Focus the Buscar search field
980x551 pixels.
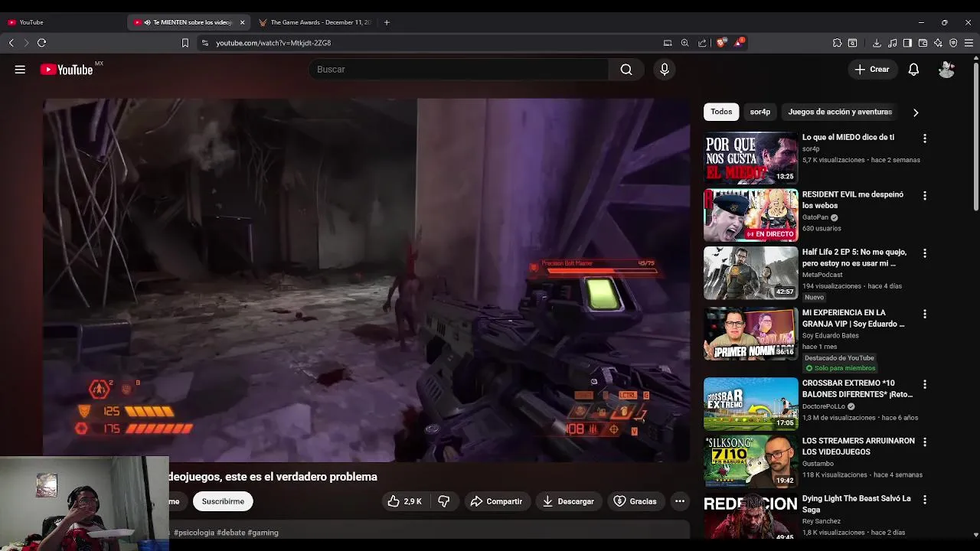(459, 70)
